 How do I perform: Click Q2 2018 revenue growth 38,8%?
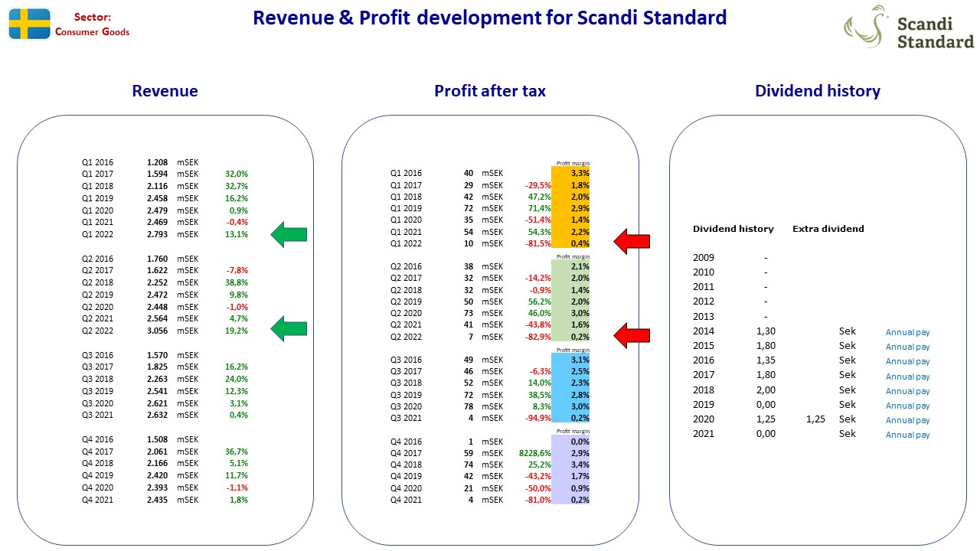click(237, 282)
